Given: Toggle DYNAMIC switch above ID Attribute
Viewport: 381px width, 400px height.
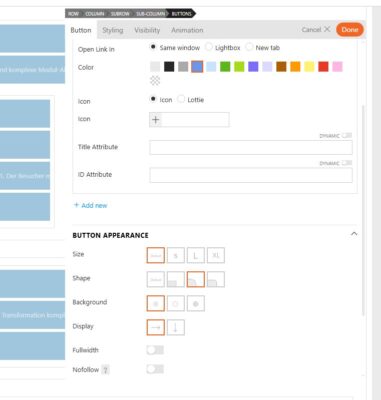Looking at the screenshot, I should pos(347,163).
